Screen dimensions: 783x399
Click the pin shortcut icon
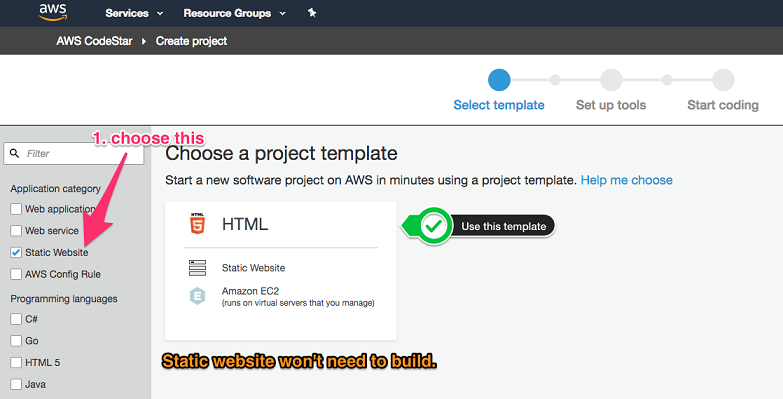point(312,13)
